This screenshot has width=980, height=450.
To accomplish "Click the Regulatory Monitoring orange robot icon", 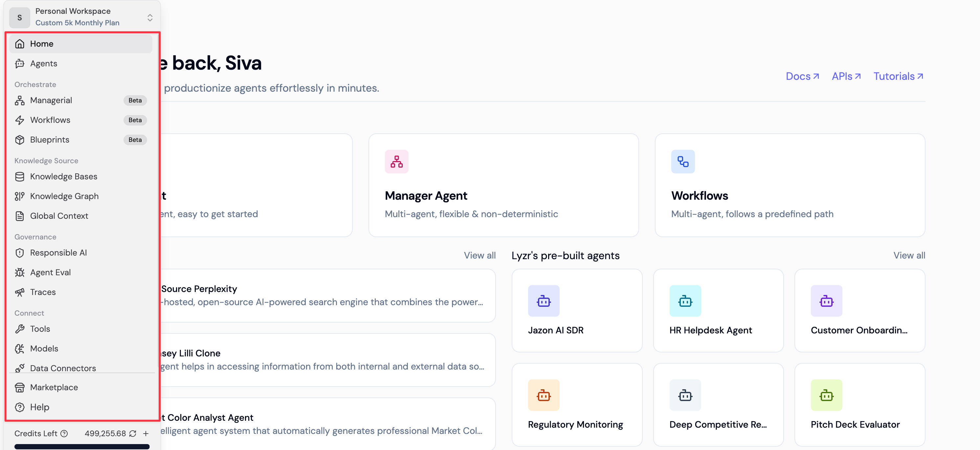I will (x=543, y=395).
